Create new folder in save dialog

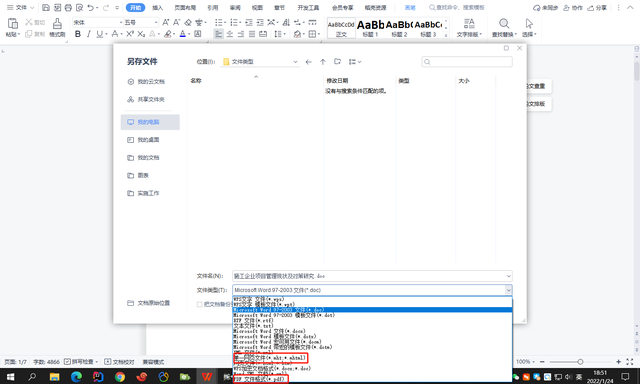337,62
